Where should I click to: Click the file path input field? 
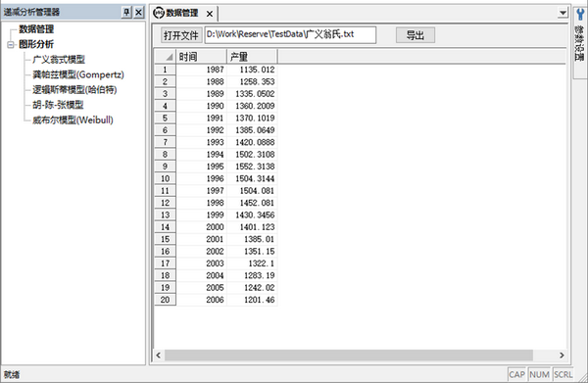tap(290, 35)
